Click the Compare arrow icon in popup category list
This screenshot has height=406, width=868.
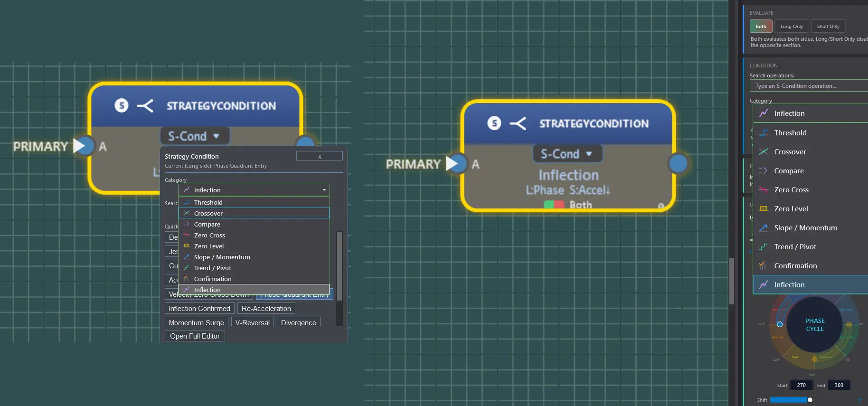(187, 224)
